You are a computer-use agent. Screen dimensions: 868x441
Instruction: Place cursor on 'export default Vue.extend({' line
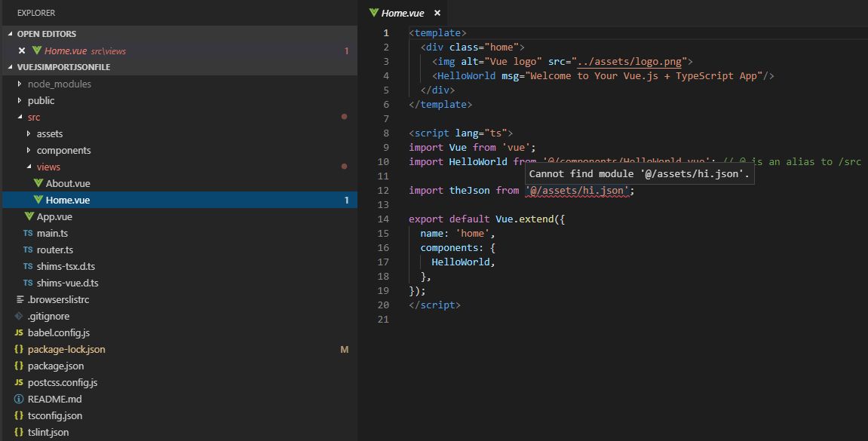coord(486,219)
